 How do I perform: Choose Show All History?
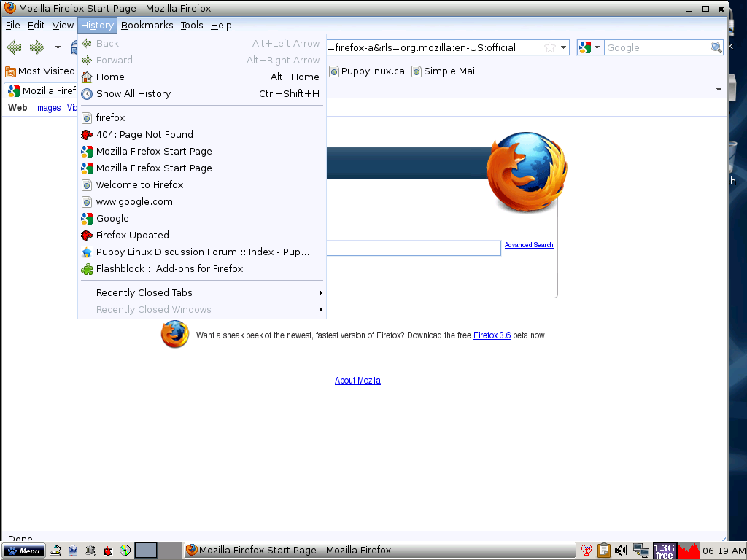pos(202,93)
